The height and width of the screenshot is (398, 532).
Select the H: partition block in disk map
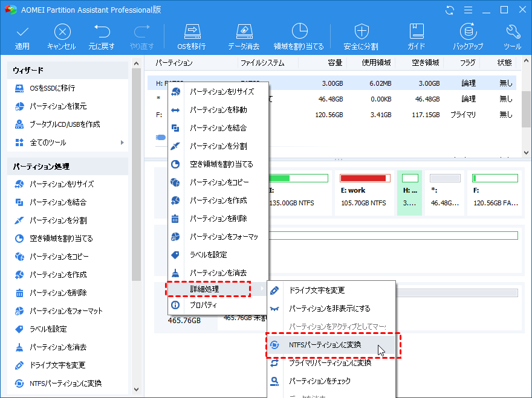click(409, 193)
